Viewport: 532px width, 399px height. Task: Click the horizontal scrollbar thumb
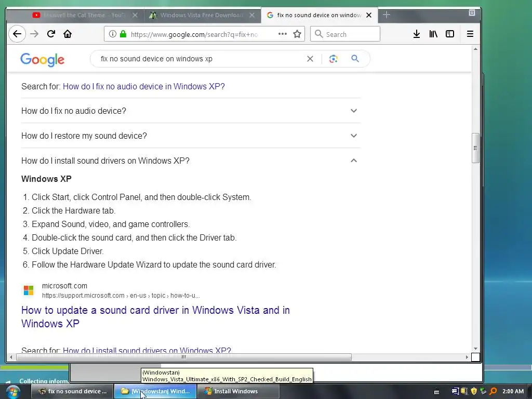183,357
